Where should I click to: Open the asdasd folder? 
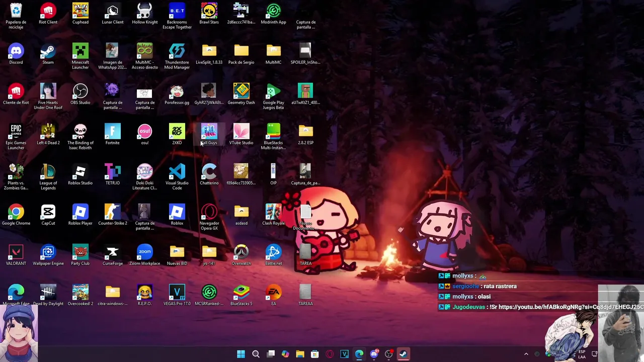tap(242, 215)
